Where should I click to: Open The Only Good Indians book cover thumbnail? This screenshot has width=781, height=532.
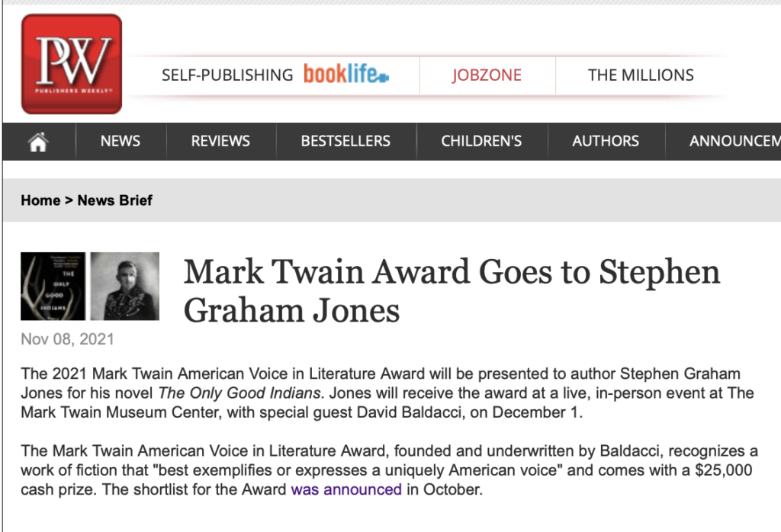(53, 286)
